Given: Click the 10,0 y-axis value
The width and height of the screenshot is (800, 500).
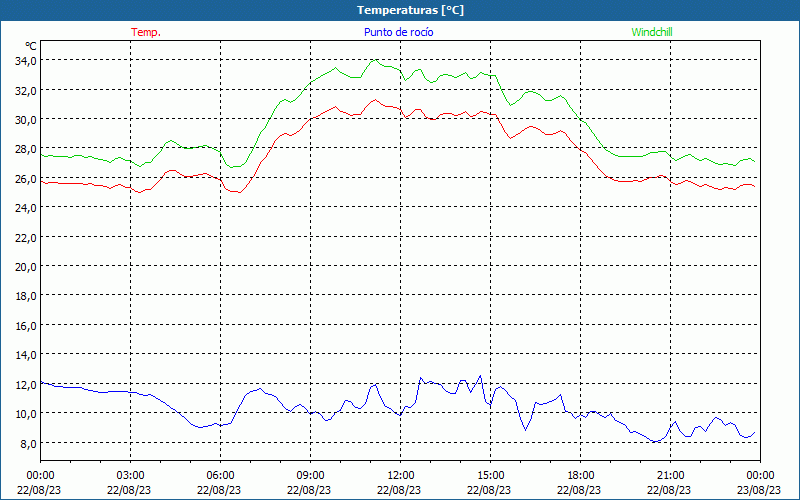Looking at the screenshot, I should tap(27, 413).
